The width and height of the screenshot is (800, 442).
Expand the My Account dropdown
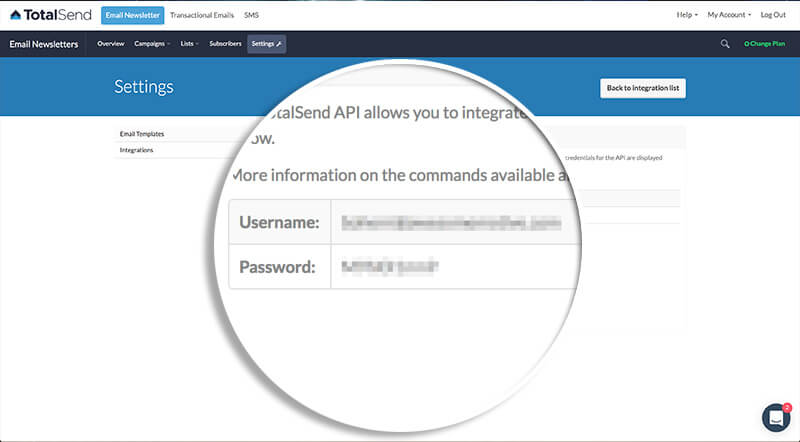729,15
